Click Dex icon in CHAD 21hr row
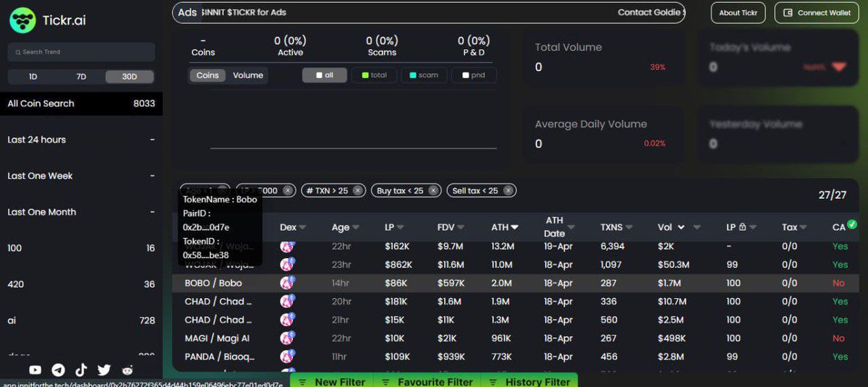The height and width of the screenshot is (387, 868). (287, 320)
